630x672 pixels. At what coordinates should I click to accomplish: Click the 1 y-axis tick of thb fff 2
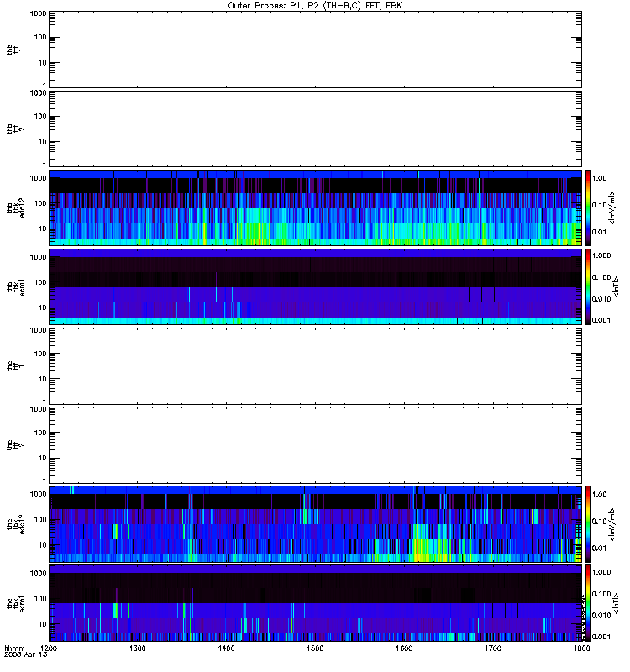45,165
